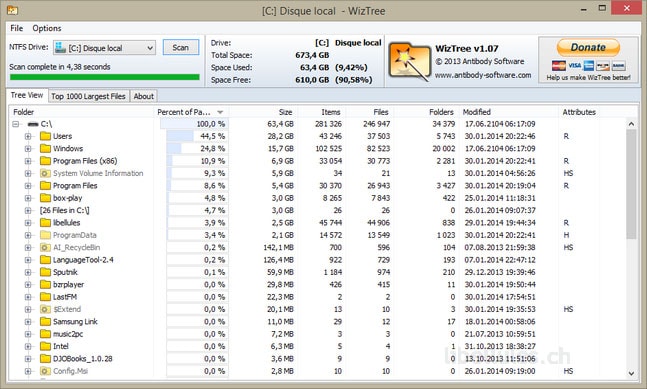Sort by the Folder column header
Screen dimensions: 647x389
click(82, 112)
